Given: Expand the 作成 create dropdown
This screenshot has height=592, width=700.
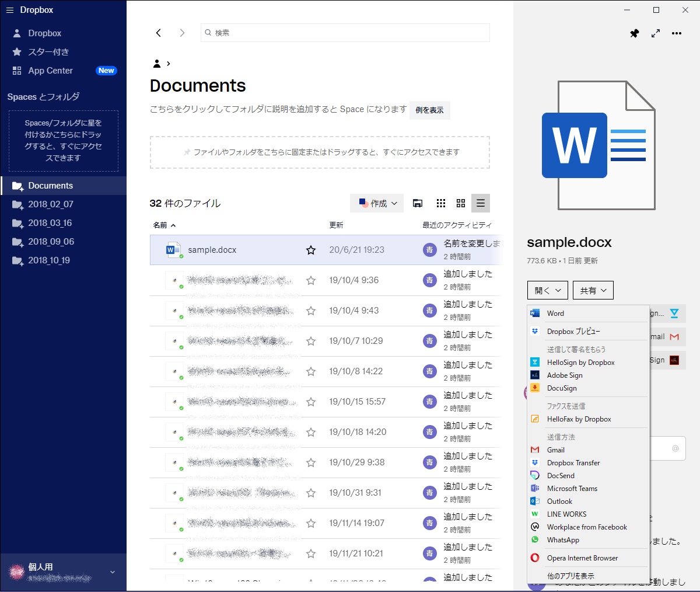Looking at the screenshot, I should coord(377,203).
